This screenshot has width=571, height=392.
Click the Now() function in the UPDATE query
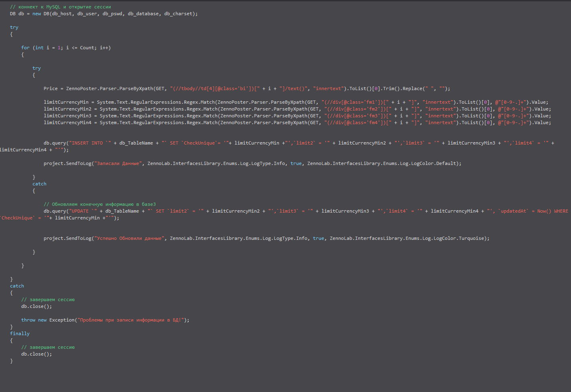click(544, 211)
